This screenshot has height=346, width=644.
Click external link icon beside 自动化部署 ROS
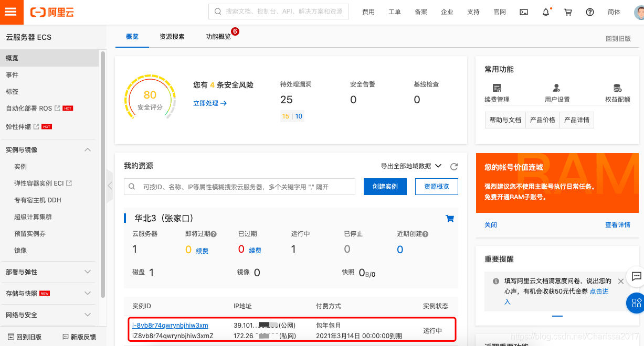(x=57, y=109)
